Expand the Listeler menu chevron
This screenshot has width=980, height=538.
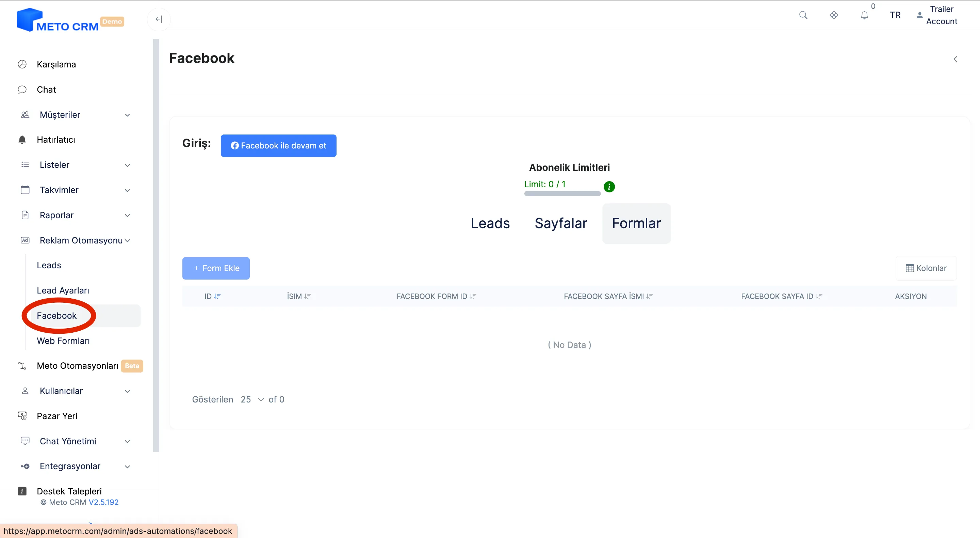(128, 165)
